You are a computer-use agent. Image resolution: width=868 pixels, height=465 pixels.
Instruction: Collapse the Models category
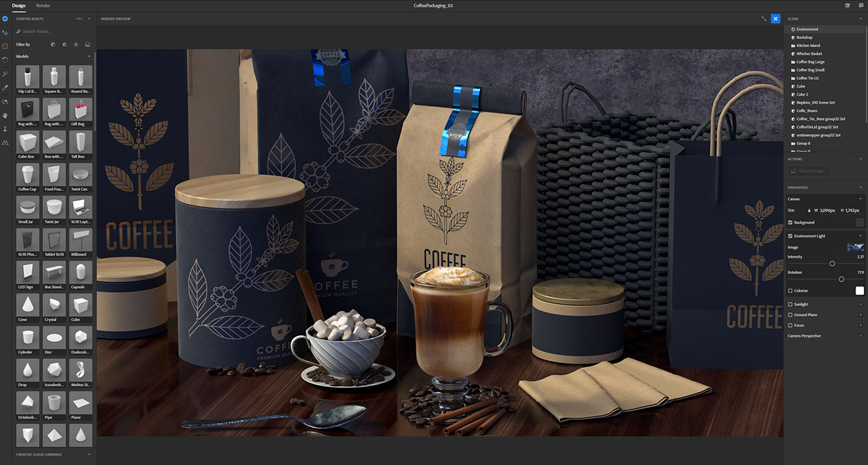click(89, 56)
